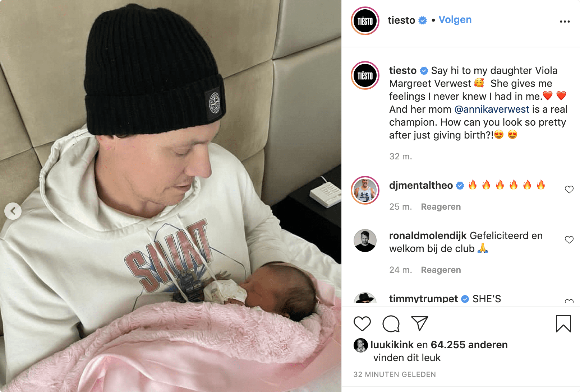Viewport: 580px width, 392px height.
Task: Like the djmentaltheo comment
Action: pos(569,189)
